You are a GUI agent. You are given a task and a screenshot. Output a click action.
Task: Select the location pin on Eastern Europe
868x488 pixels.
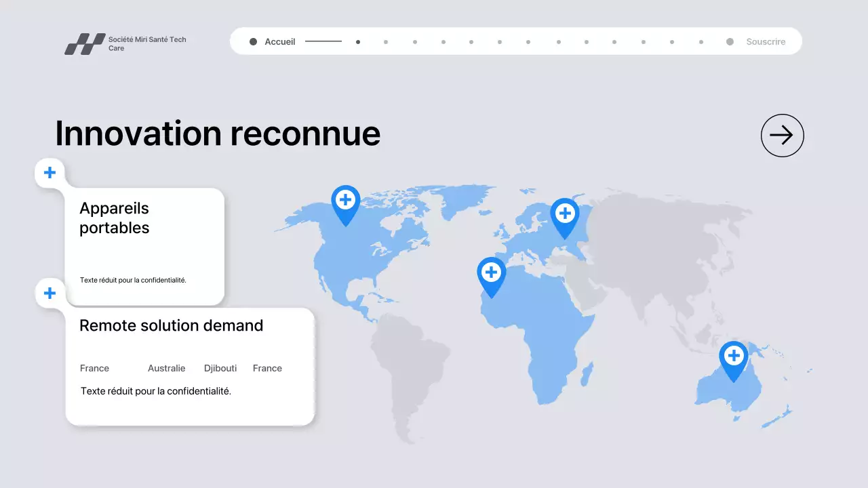pos(565,213)
